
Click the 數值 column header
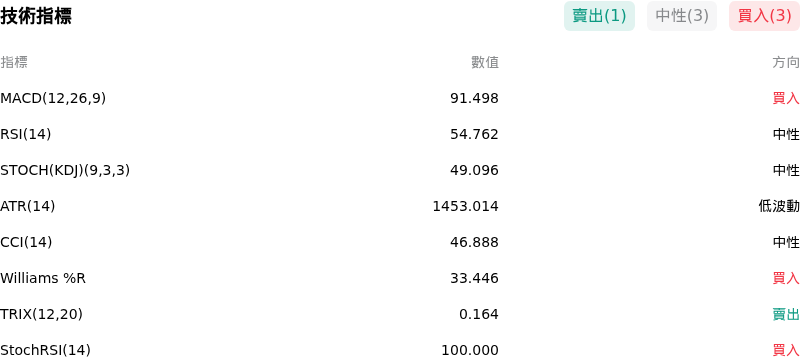tap(485, 62)
